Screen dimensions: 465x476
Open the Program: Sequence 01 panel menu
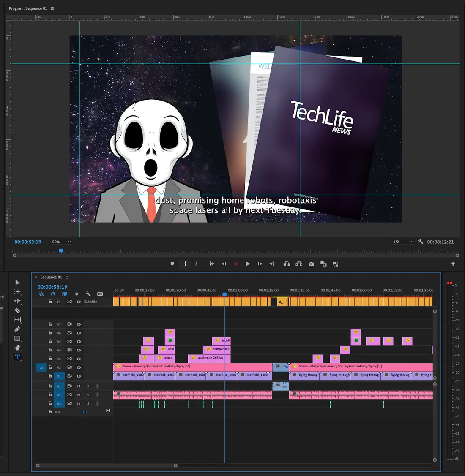[x=52, y=8]
